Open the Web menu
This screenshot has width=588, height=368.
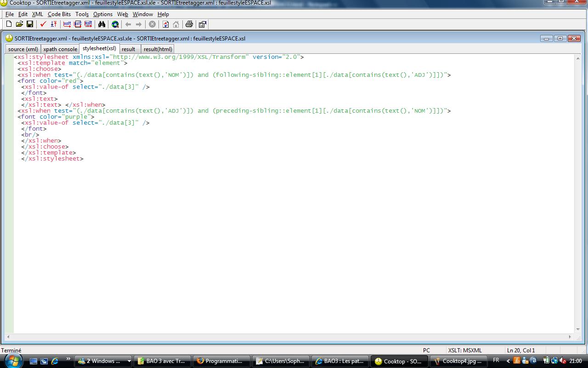(123, 14)
